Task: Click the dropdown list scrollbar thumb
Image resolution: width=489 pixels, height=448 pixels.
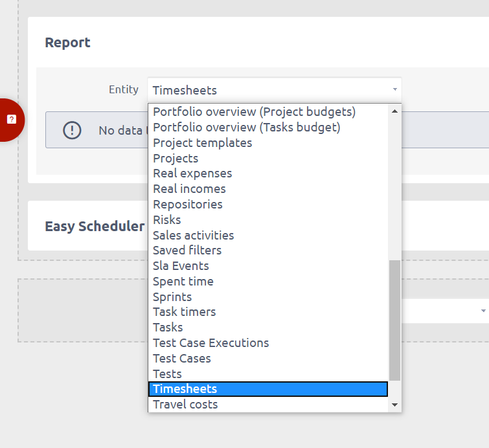Action: coord(394,320)
